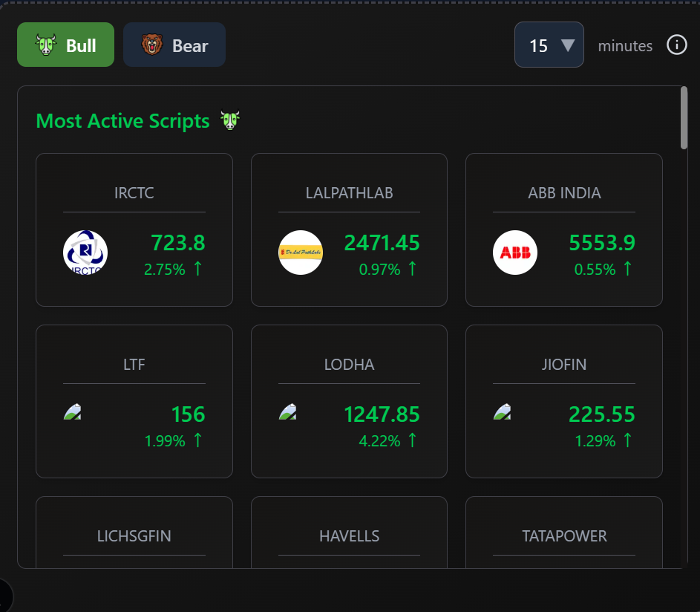This screenshot has width=700, height=612.
Task: Click the bull icon beside Most Active Scripts
Action: [x=230, y=120]
